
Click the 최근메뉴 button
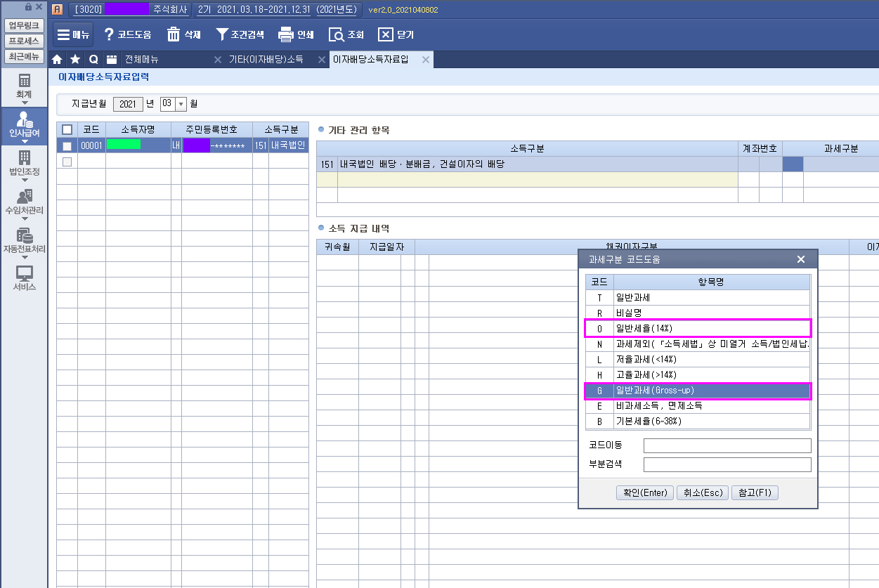coord(25,56)
